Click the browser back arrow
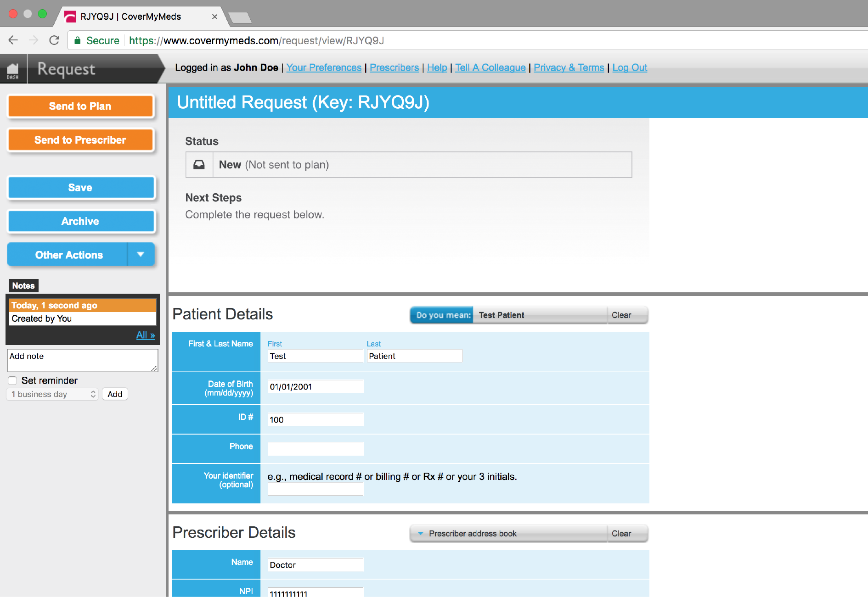Viewport: 868px width, 597px height. [x=13, y=40]
